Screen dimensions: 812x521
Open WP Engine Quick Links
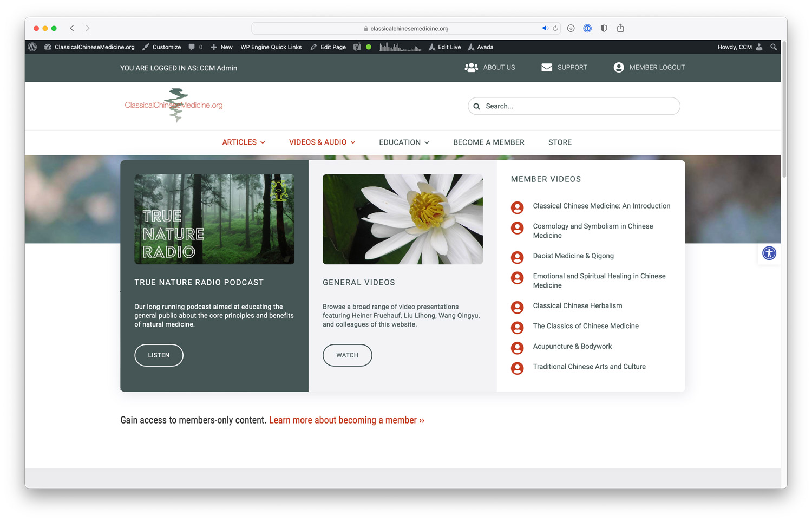point(271,47)
